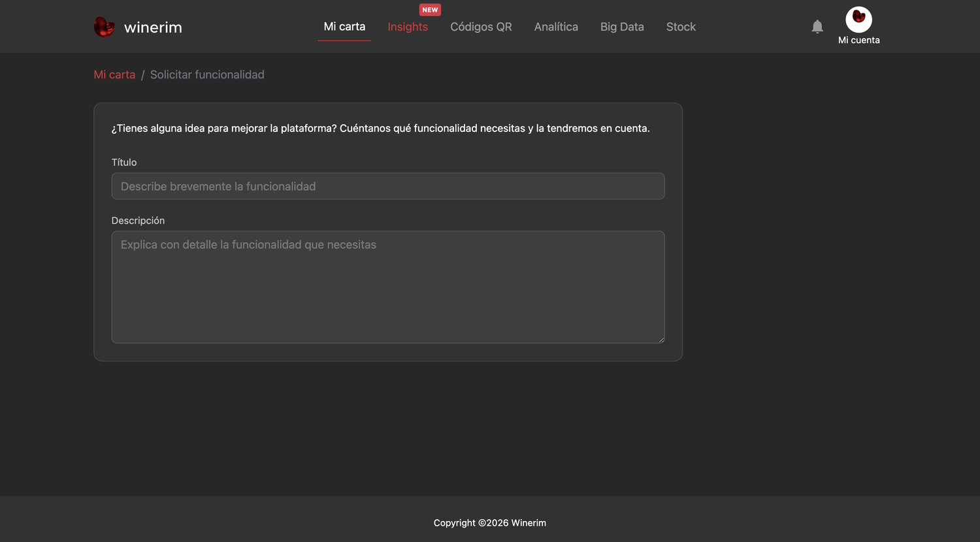Switch to the Insights tab
980x542 pixels.
[408, 27]
